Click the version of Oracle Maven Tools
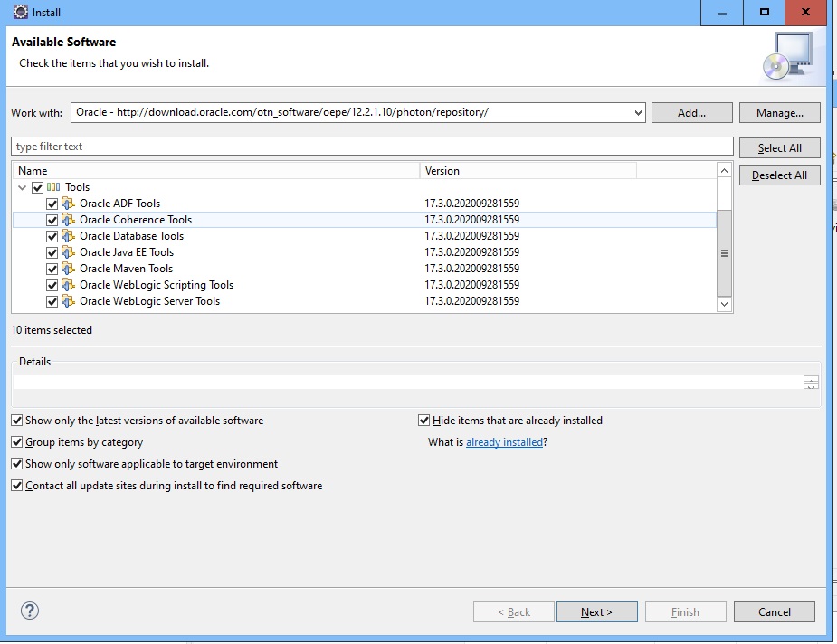This screenshot has height=644, width=837. click(471, 269)
